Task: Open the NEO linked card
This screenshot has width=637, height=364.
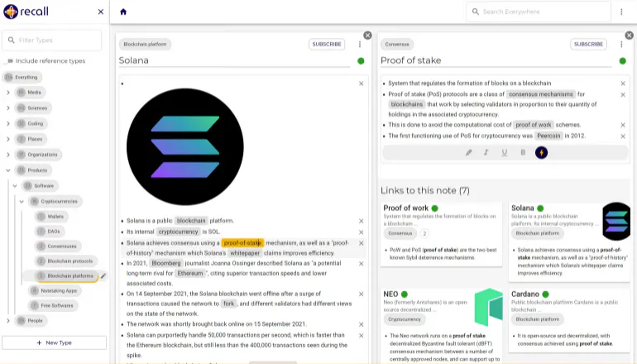Action: [x=441, y=325]
